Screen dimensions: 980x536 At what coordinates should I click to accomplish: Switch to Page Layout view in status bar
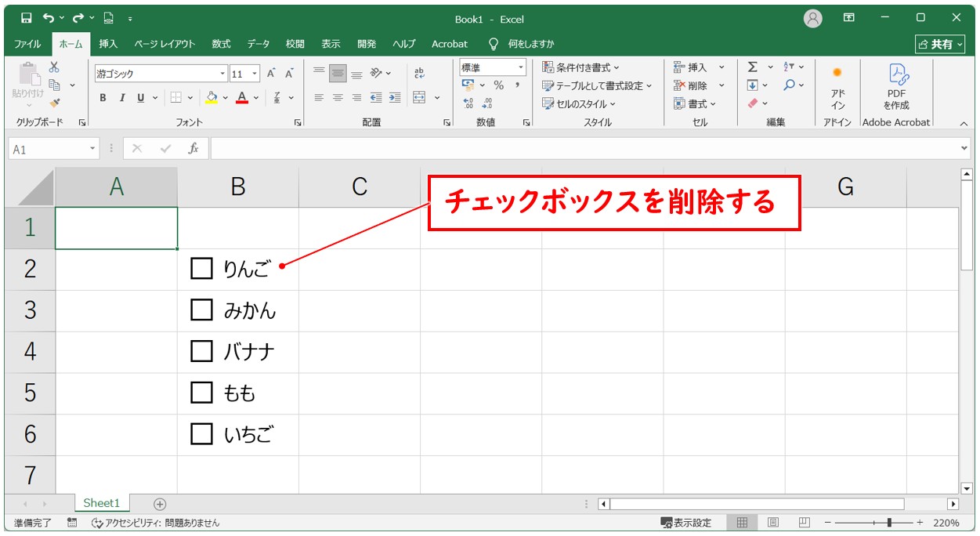pyautogui.click(x=773, y=523)
